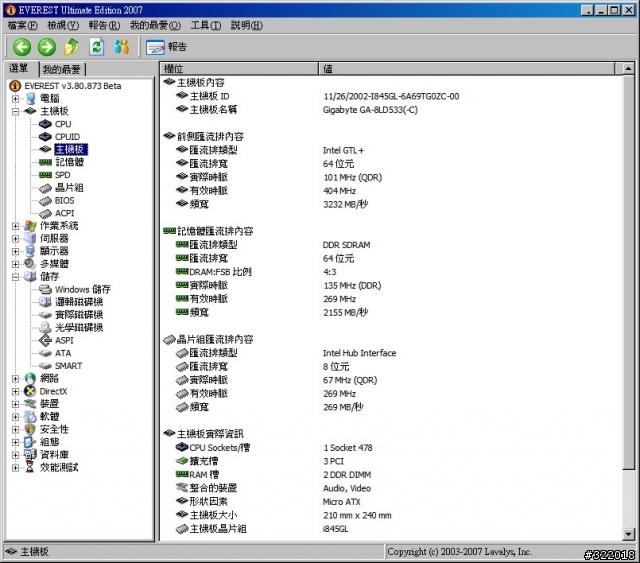Select the 晶片組 tree item
The image size is (640, 563).
click(x=69, y=188)
